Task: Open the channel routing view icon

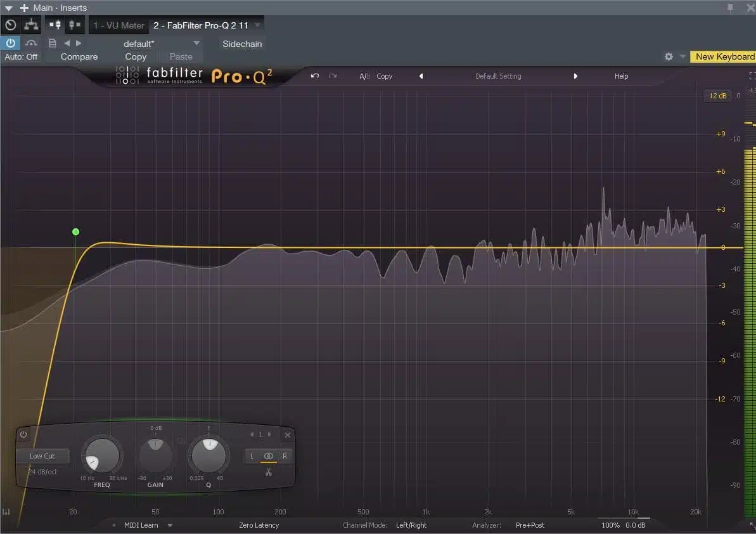Action: (x=31, y=25)
